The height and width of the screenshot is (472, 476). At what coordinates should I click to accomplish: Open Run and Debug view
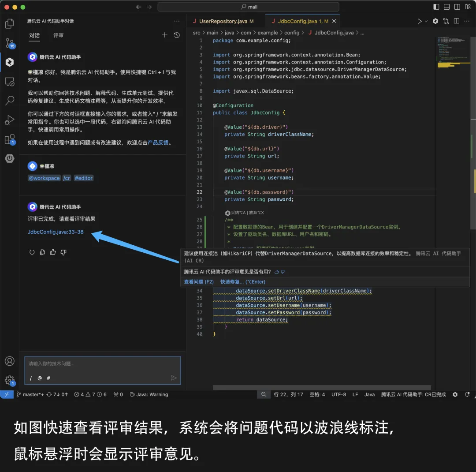(9, 120)
